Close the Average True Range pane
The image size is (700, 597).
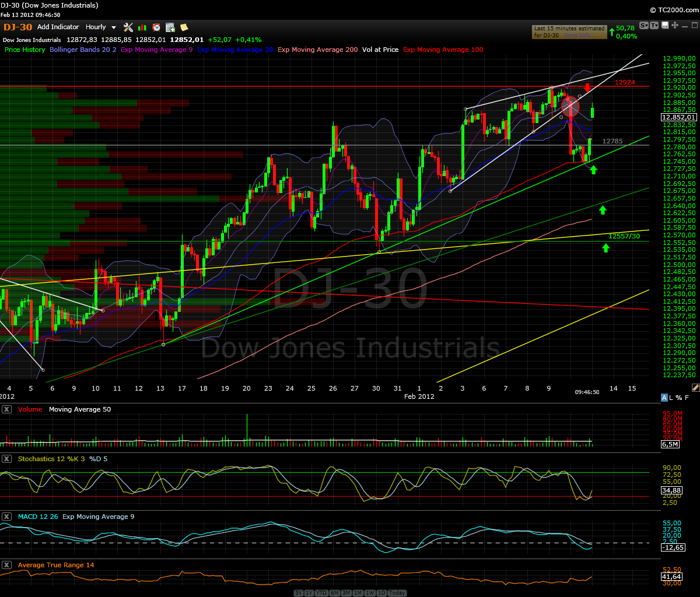coord(6,565)
